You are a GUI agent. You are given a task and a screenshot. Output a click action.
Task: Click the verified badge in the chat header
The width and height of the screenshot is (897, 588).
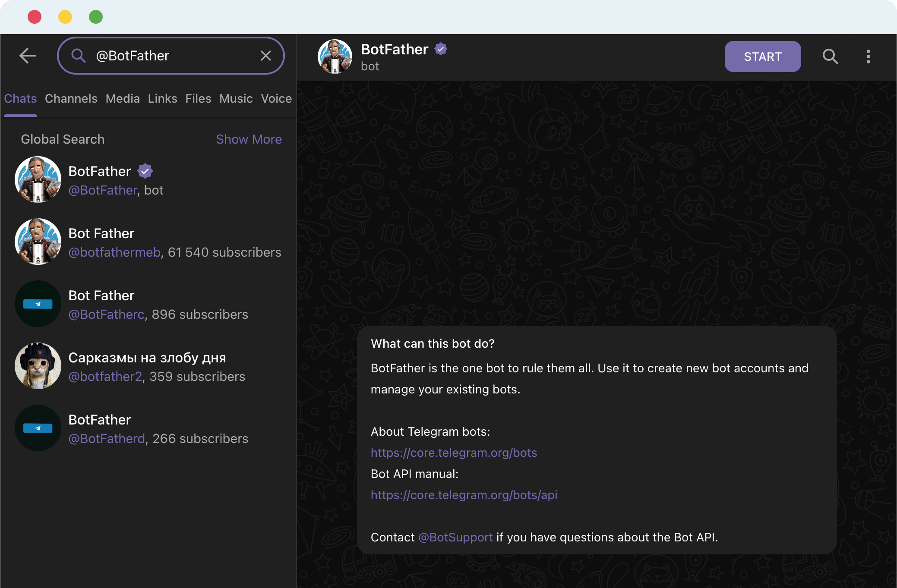pyautogui.click(x=441, y=49)
